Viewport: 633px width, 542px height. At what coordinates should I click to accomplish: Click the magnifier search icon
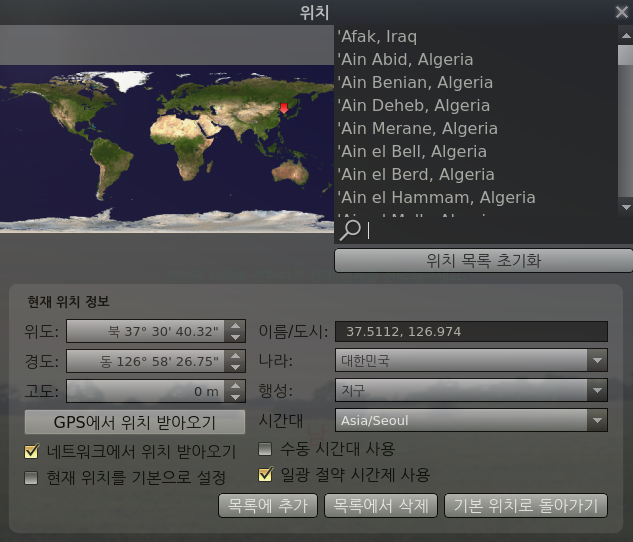click(x=350, y=230)
